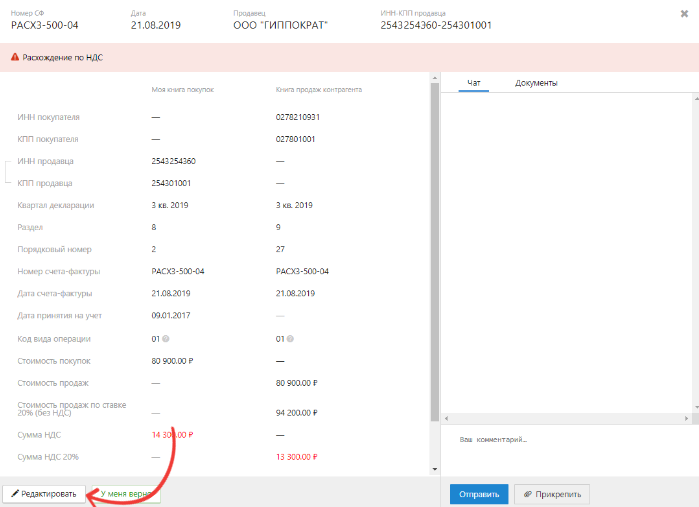This screenshot has width=699, height=507.
Task: Click the Код вида операции row label
Action: coord(54,339)
